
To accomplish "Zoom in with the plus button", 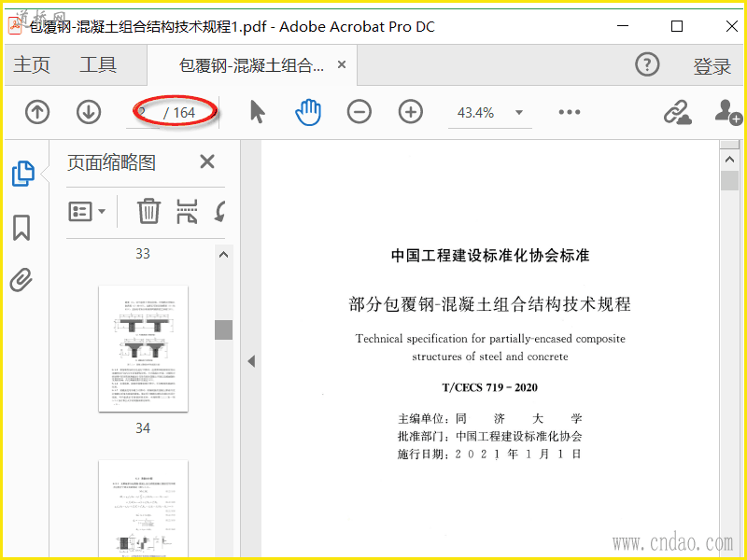I will click(x=411, y=112).
